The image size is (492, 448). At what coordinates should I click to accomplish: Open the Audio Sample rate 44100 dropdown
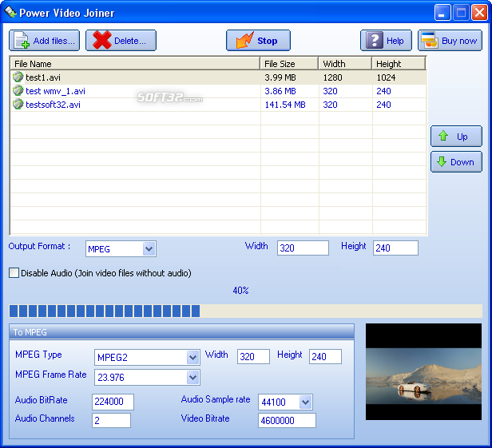(305, 402)
